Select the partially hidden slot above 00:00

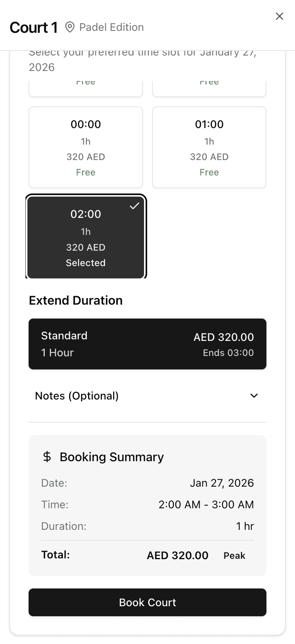(x=86, y=88)
